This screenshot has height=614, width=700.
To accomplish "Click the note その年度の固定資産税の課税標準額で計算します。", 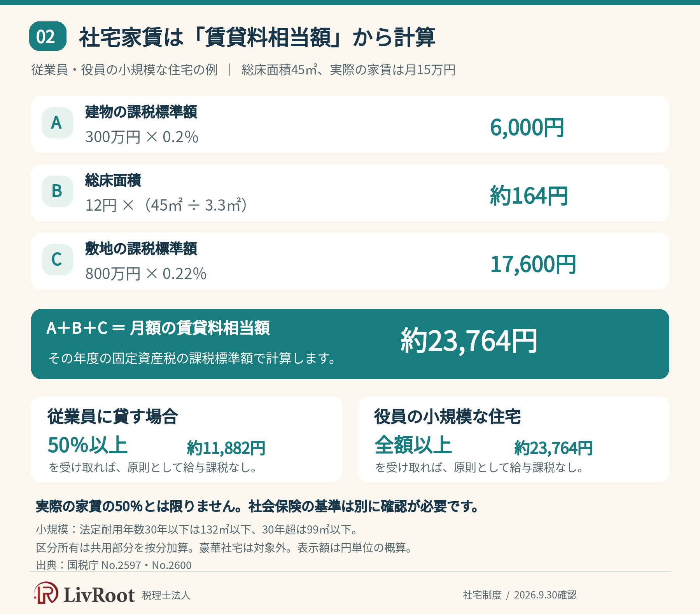I will (x=192, y=358).
